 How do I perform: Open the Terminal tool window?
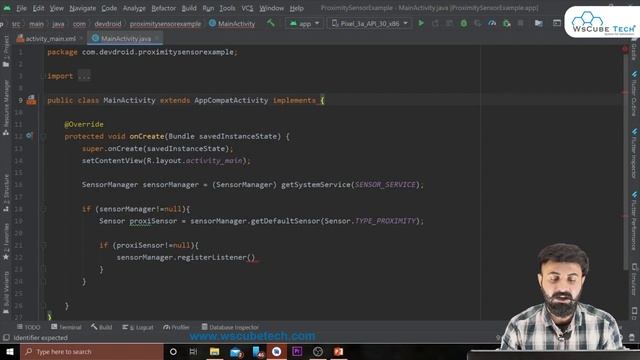[x=66, y=327]
